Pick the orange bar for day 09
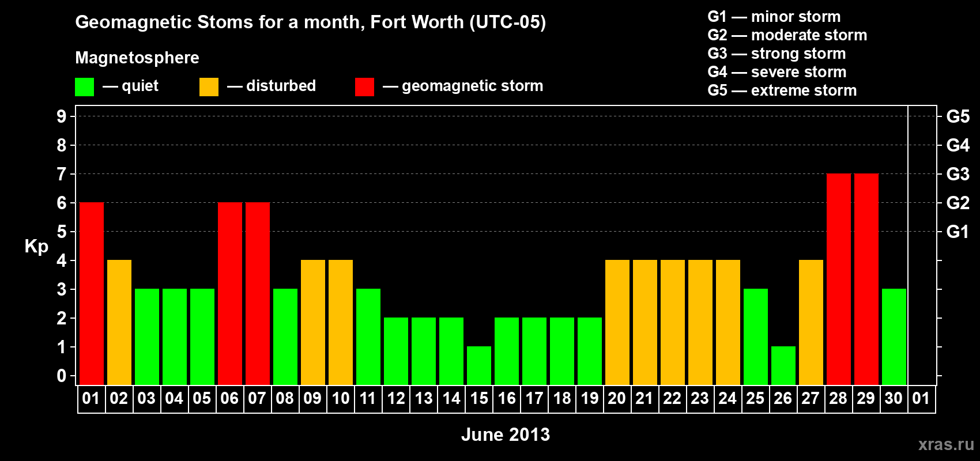Viewport: 980px width, 461px height. [313, 323]
